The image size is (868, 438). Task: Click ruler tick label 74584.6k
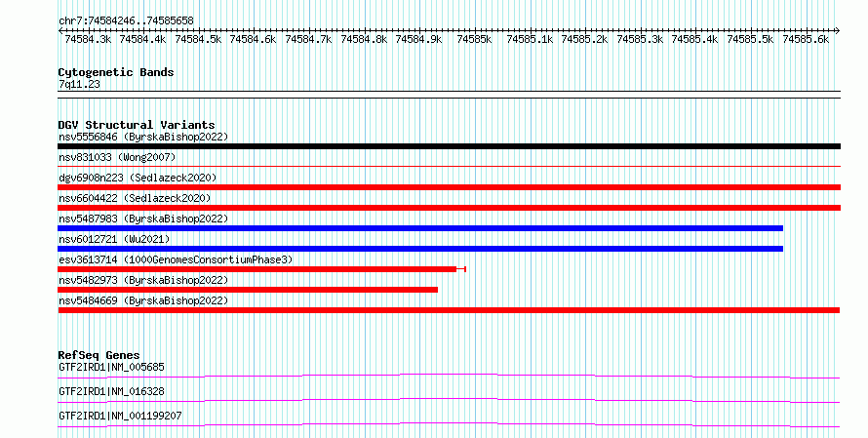[253, 39]
